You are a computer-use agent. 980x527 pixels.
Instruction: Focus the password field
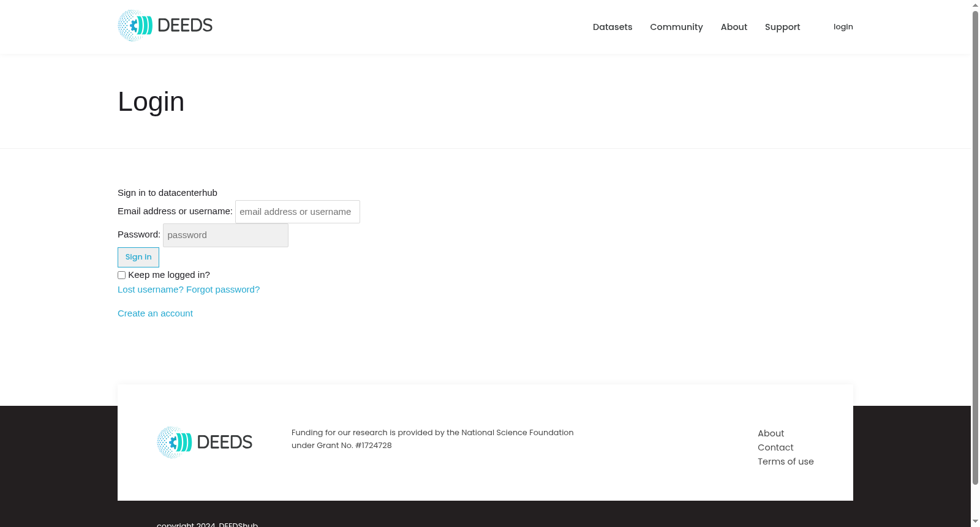(225, 235)
